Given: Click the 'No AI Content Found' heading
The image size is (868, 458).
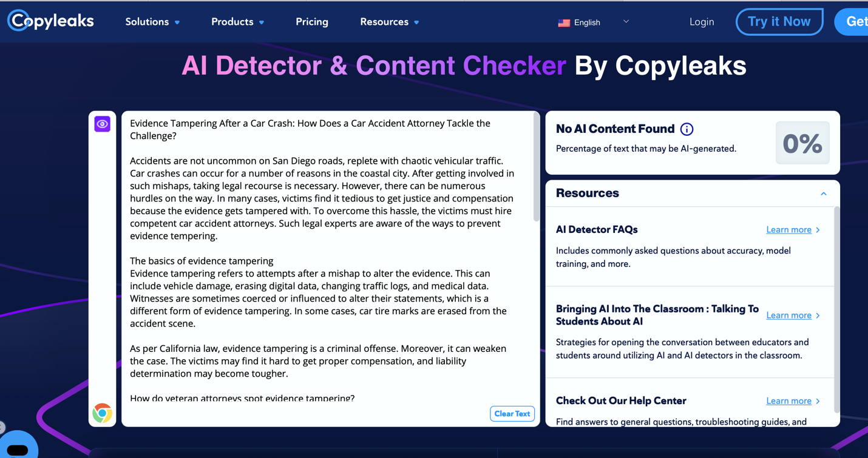Looking at the screenshot, I should tap(615, 129).
